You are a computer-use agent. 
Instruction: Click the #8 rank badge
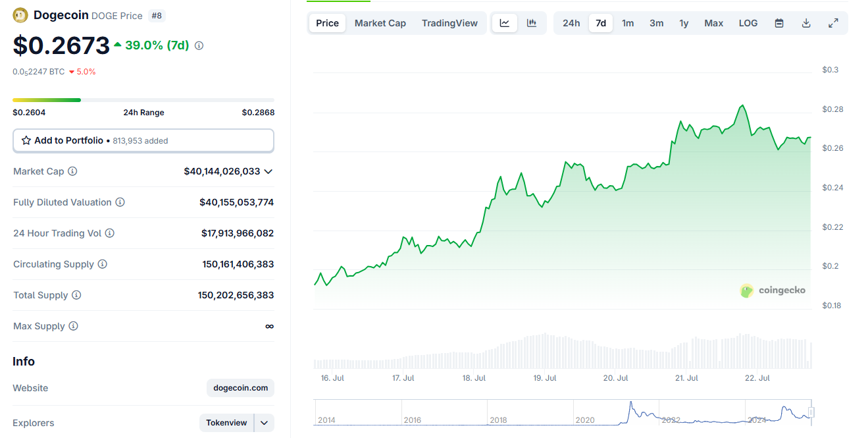[156, 15]
